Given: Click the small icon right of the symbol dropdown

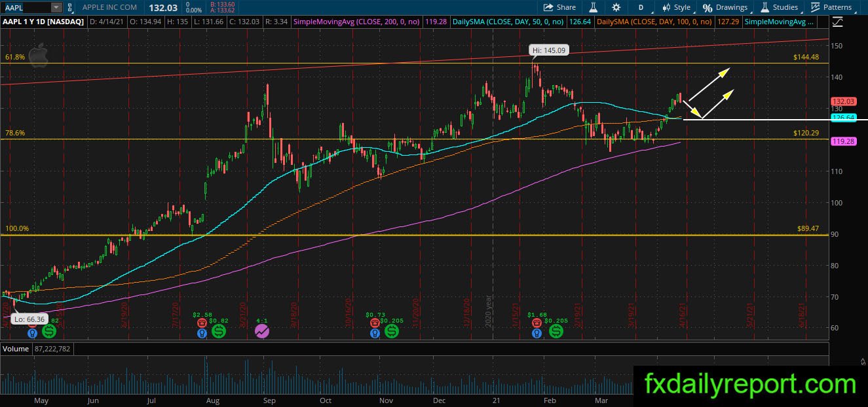Looking at the screenshot, I should (x=70, y=7).
